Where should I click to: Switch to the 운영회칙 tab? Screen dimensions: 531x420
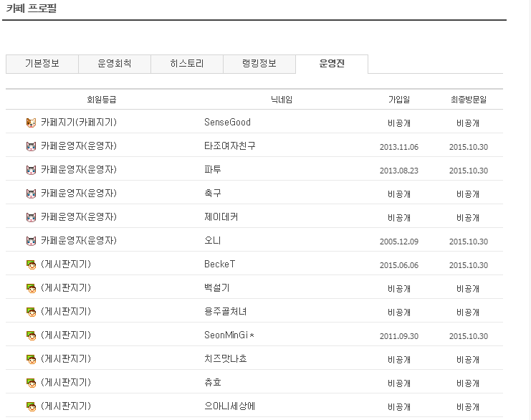[115, 64]
